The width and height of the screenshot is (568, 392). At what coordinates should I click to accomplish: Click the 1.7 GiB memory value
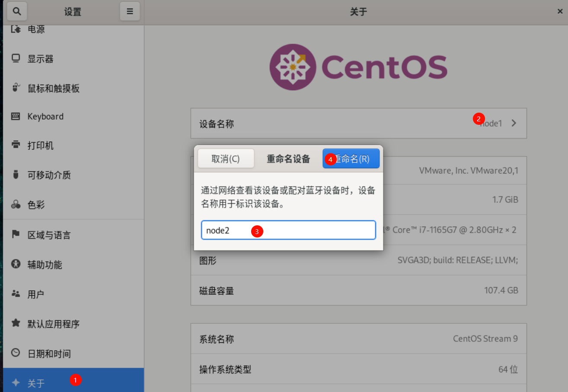[x=505, y=200]
